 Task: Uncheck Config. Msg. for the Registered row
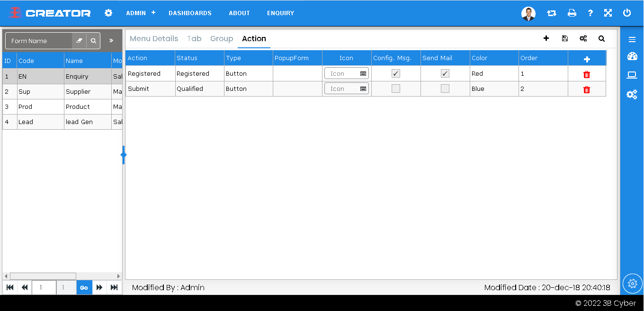[396, 74]
